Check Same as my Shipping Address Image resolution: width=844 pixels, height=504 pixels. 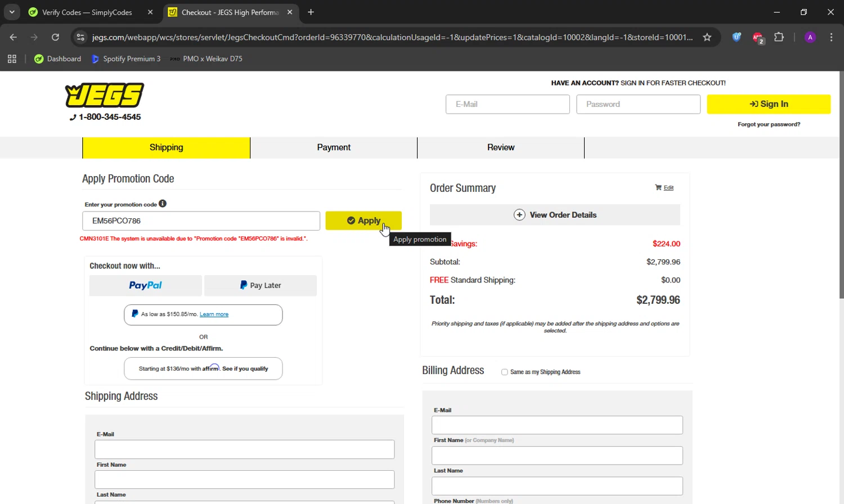(x=505, y=372)
